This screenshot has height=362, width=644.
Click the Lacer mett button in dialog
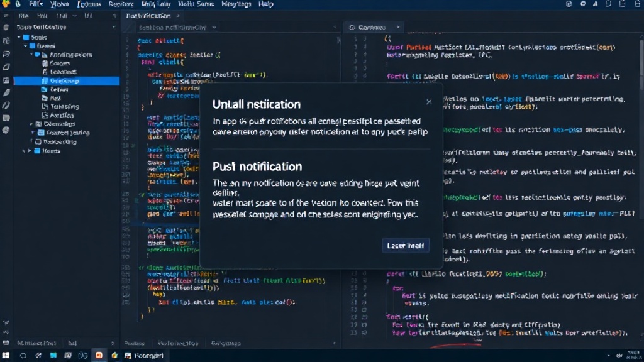tap(406, 246)
